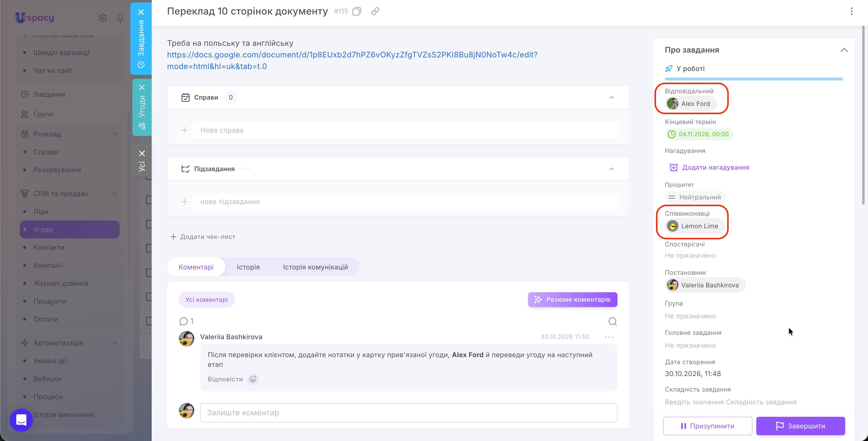Pin the sidebar with pin icon
868x441 pixels.
pos(120,18)
